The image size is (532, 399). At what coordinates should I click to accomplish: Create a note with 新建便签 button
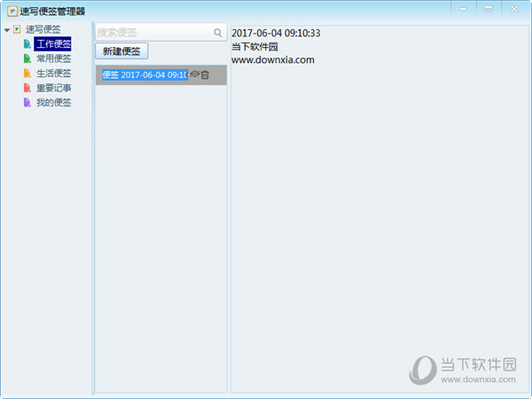[121, 51]
